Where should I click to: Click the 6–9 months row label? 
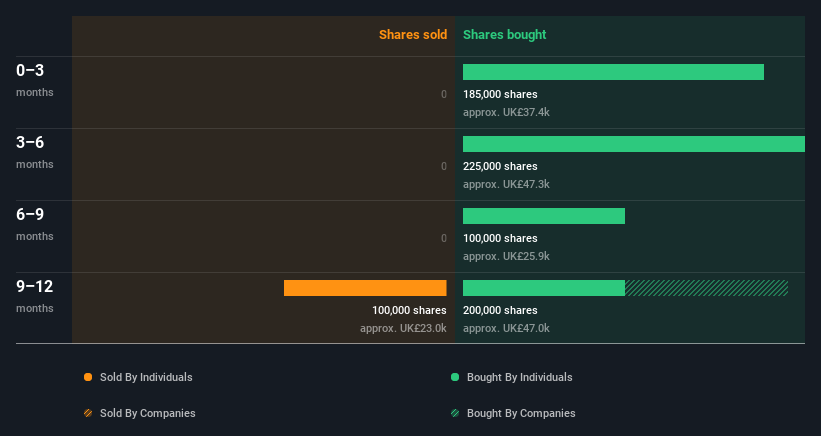(35, 224)
